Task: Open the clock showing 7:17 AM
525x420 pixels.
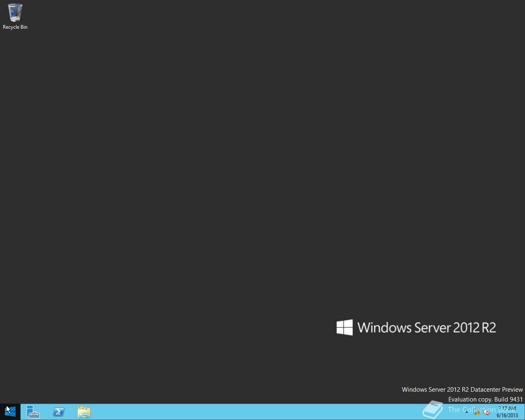Action: pyautogui.click(x=507, y=412)
